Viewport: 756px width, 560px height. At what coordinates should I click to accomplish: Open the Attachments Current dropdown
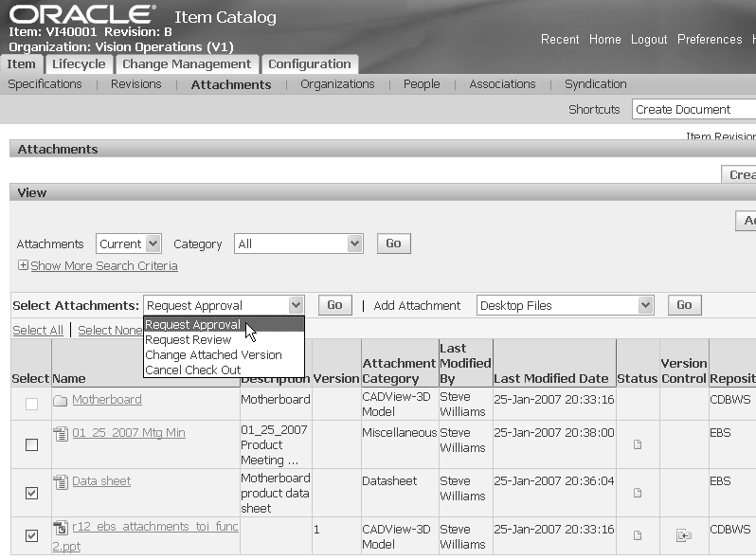coord(128,244)
